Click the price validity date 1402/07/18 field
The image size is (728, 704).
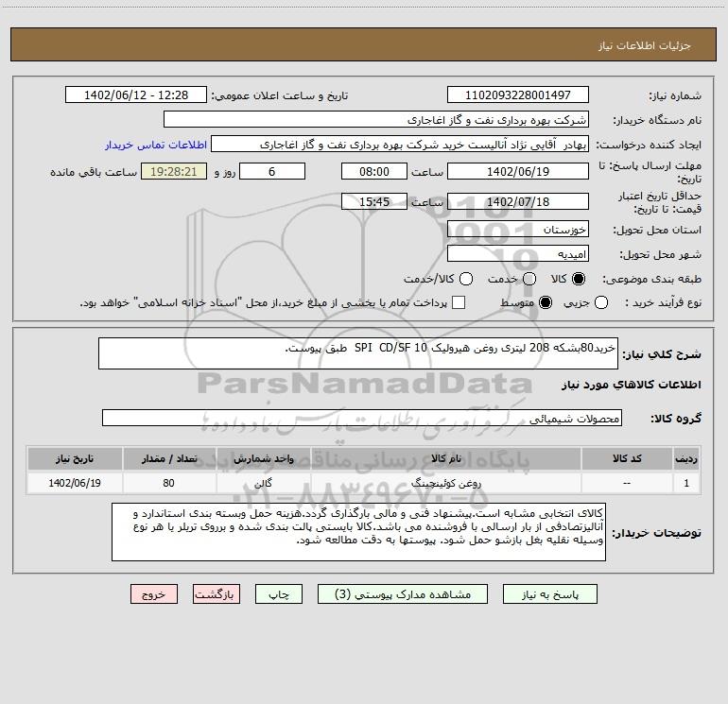point(518,201)
